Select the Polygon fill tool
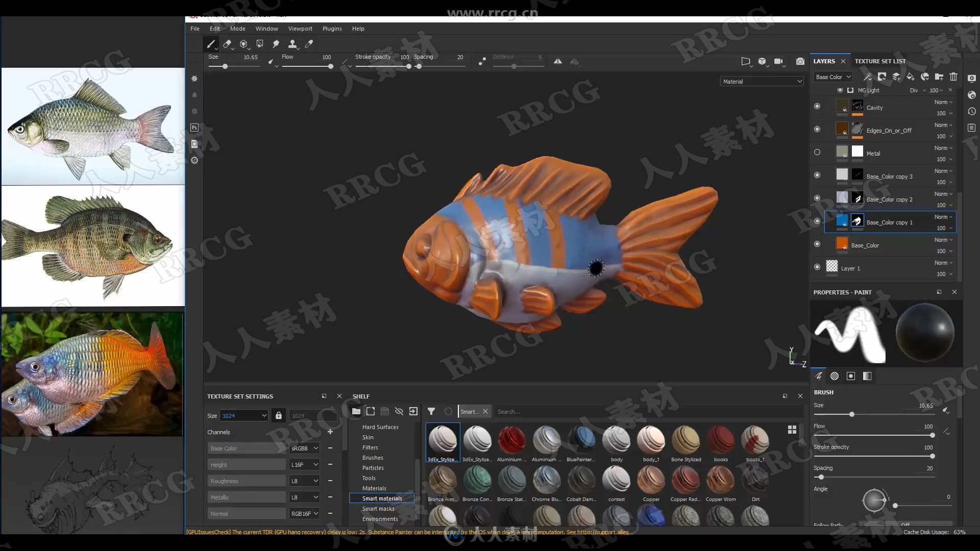The height and width of the screenshot is (551, 980). [259, 44]
